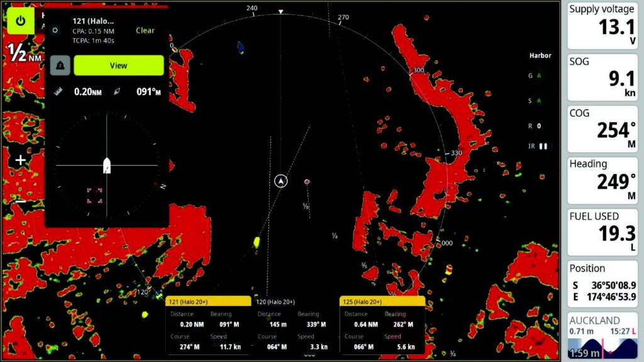
Task: Open the Harbor mode selector
Action: (540, 55)
